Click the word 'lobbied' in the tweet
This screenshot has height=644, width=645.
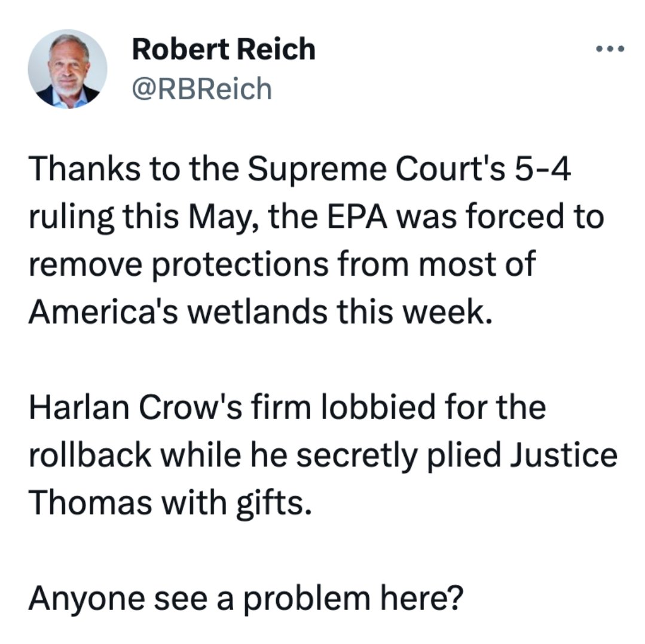point(378,407)
